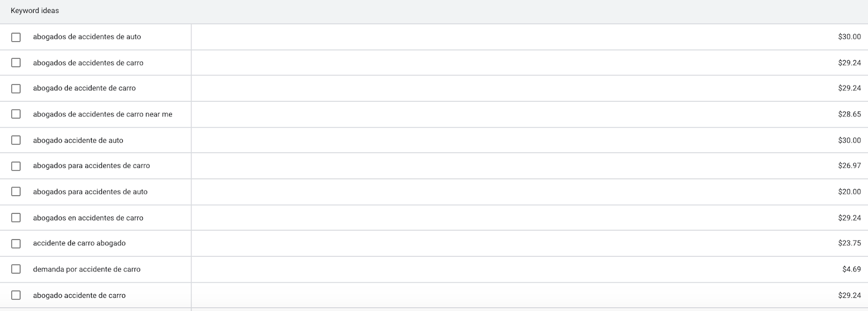Viewport: 868px width, 311px height.
Task: Click the keyword text 'demanda por accidente de carro'
Action: (x=87, y=269)
